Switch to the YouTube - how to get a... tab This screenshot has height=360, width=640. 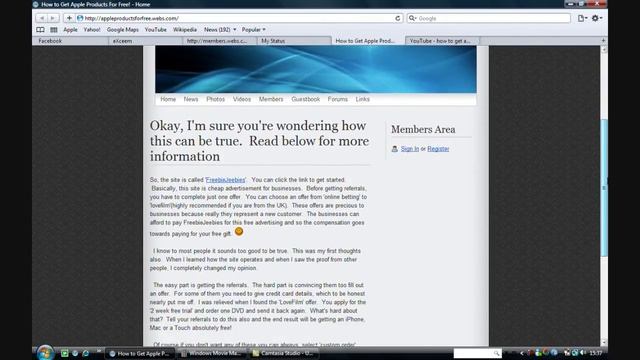[442, 41]
